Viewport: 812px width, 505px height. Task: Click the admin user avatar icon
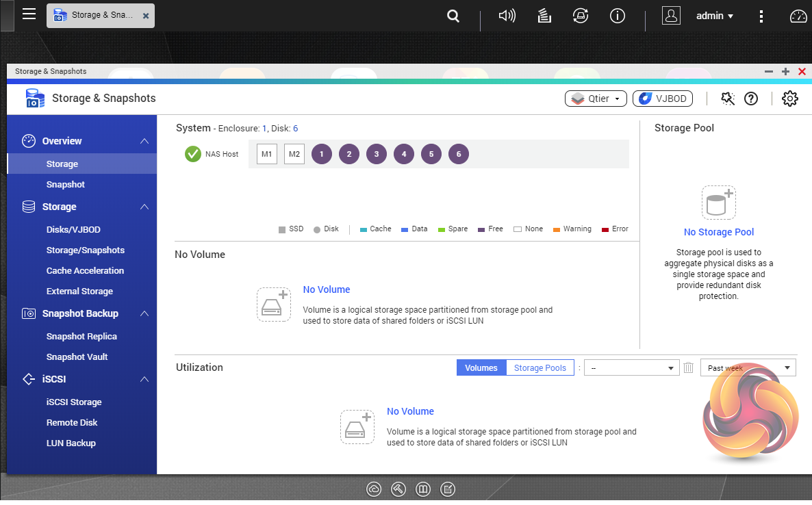click(x=671, y=16)
